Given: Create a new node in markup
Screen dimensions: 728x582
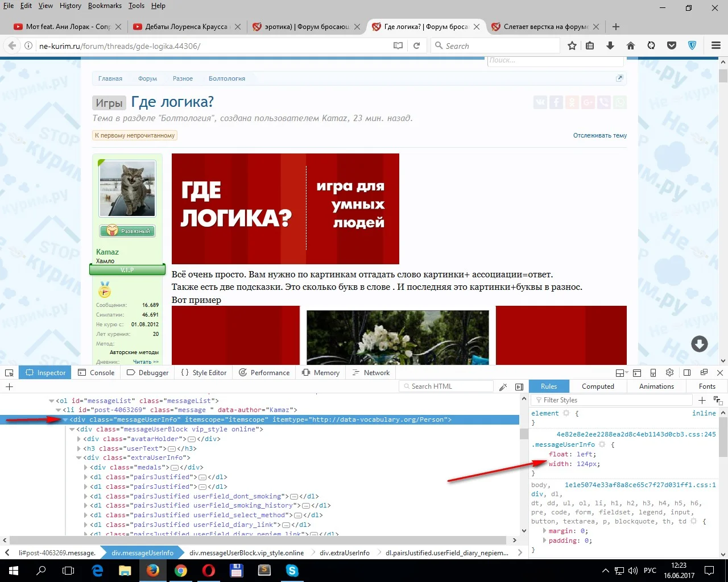Looking at the screenshot, I should [9, 386].
